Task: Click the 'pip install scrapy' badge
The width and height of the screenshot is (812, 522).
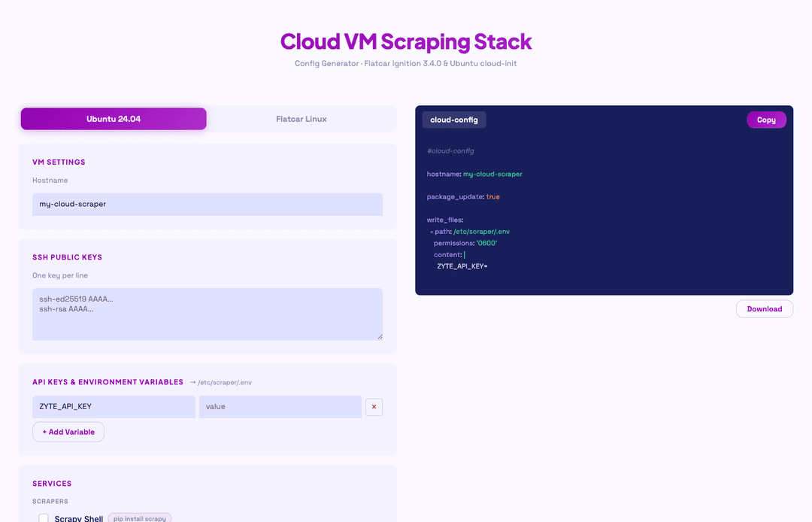Action: [x=140, y=517]
